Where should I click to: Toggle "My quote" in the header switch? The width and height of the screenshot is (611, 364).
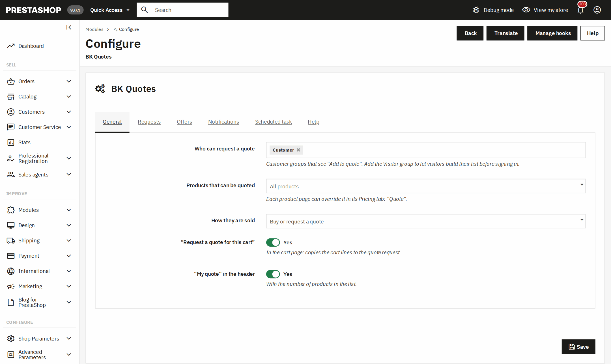click(273, 274)
